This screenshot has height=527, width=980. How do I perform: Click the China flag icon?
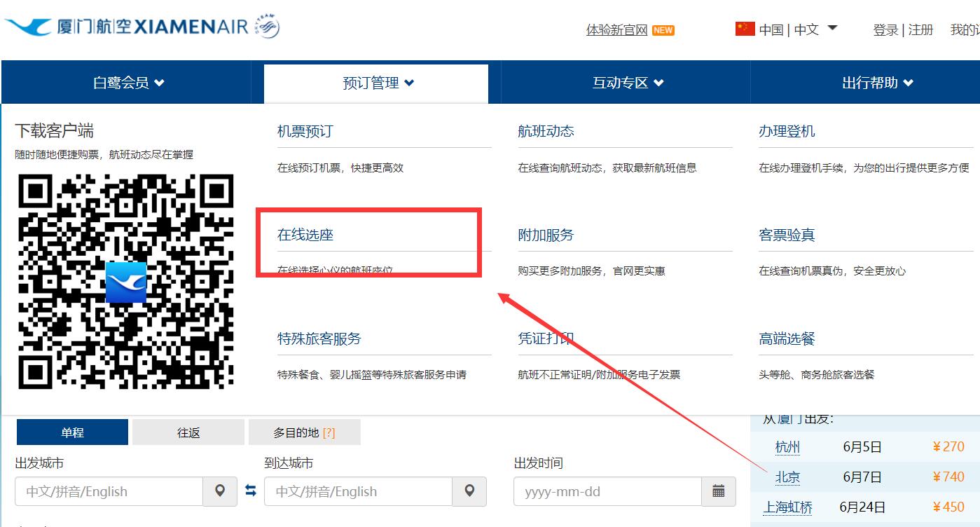[x=745, y=29]
